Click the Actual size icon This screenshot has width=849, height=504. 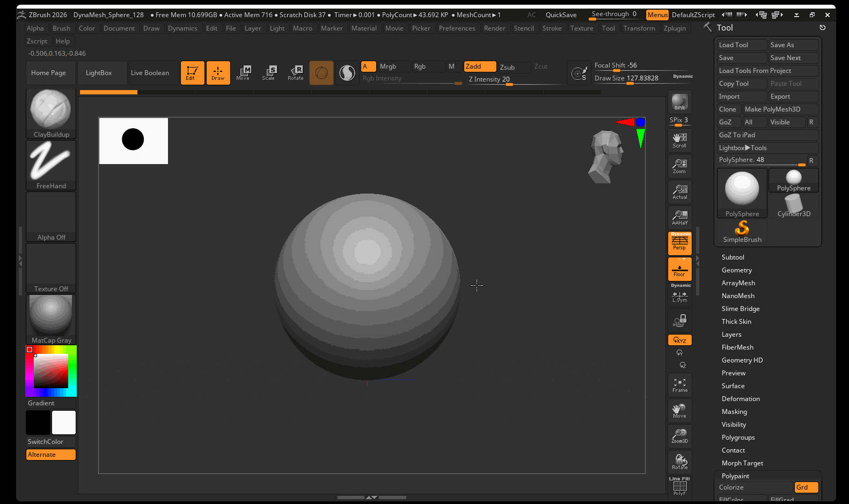pyautogui.click(x=679, y=192)
